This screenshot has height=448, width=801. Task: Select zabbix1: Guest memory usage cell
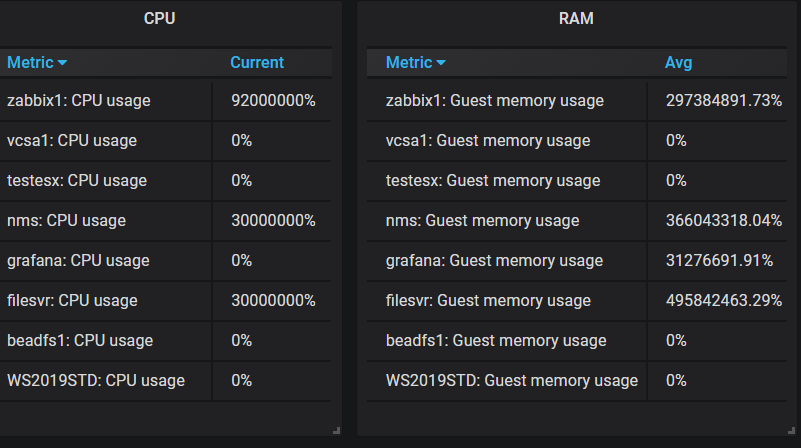495,101
